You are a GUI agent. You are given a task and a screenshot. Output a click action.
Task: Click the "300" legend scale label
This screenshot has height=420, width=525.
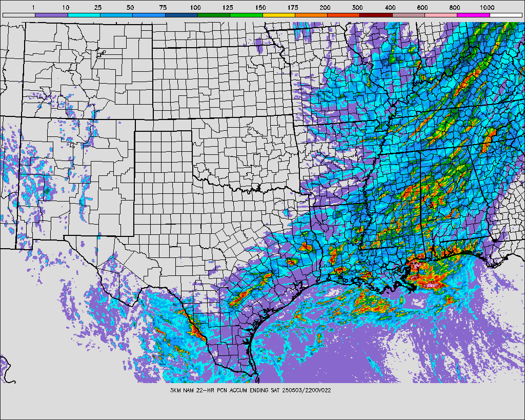357,7
